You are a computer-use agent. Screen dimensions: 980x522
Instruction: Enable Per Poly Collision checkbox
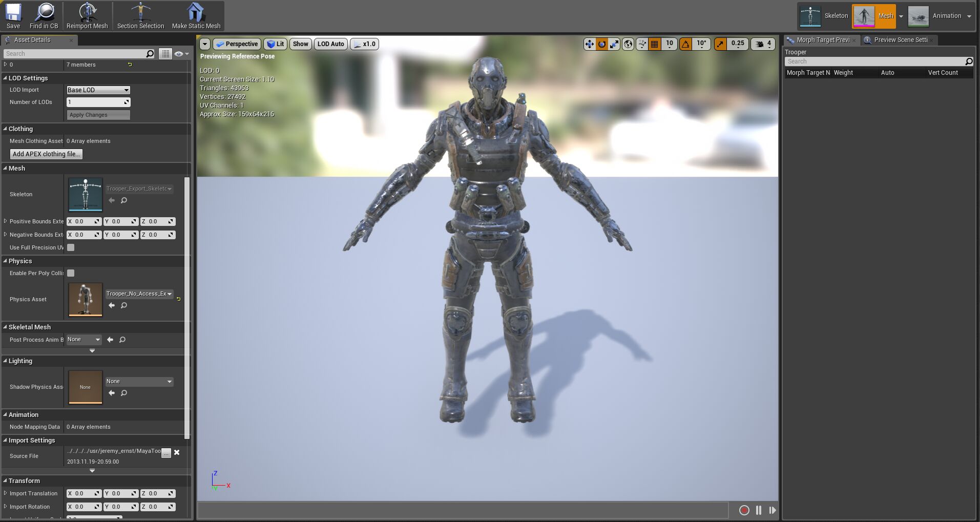coord(71,273)
